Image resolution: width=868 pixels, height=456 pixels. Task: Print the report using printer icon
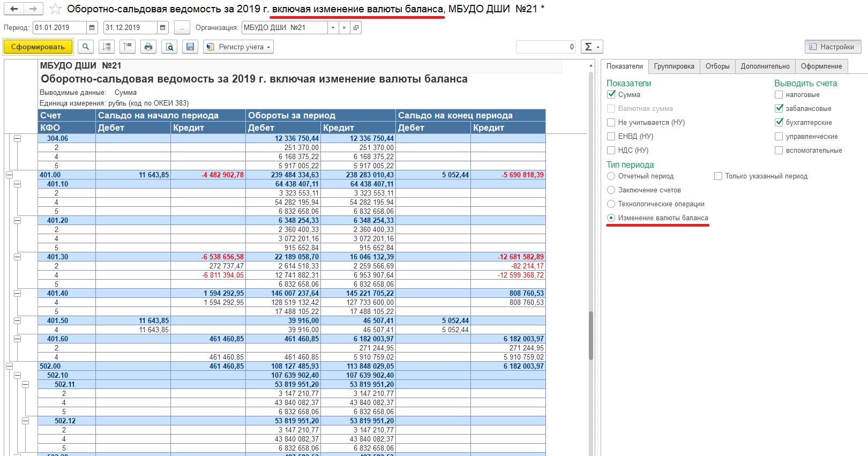click(148, 47)
